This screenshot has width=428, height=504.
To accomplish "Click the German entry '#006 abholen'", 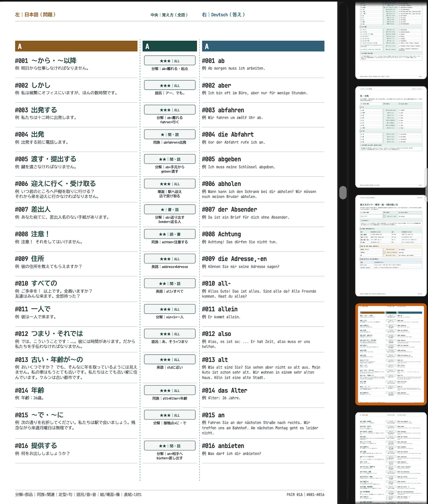I will pyautogui.click(x=221, y=184).
